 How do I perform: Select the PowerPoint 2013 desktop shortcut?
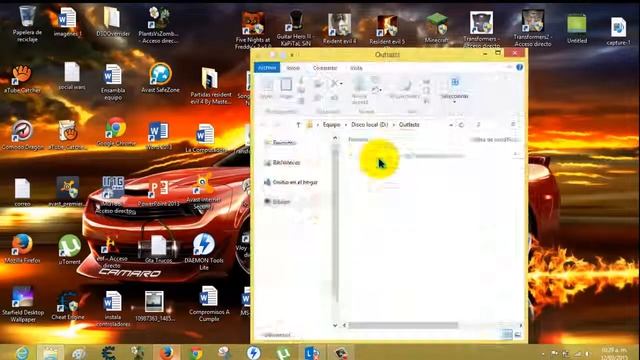pyautogui.click(x=159, y=193)
